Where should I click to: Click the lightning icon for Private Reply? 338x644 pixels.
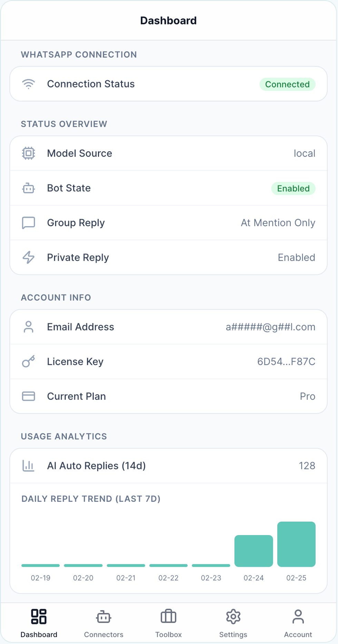pyautogui.click(x=29, y=258)
